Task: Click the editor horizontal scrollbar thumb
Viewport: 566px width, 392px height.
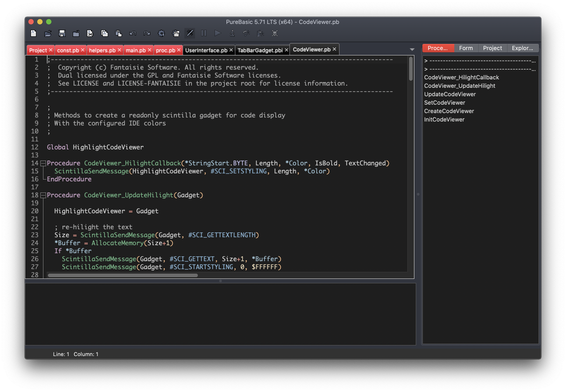Action: (x=123, y=275)
